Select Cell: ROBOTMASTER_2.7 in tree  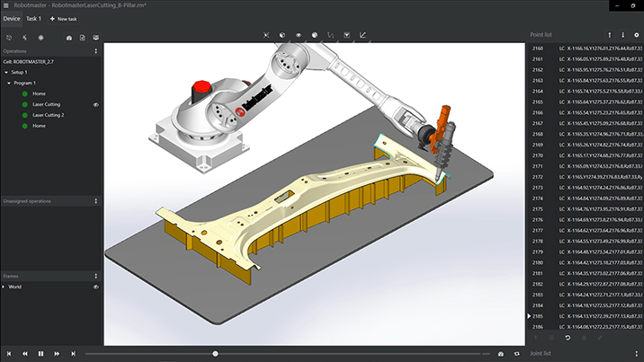tap(29, 62)
